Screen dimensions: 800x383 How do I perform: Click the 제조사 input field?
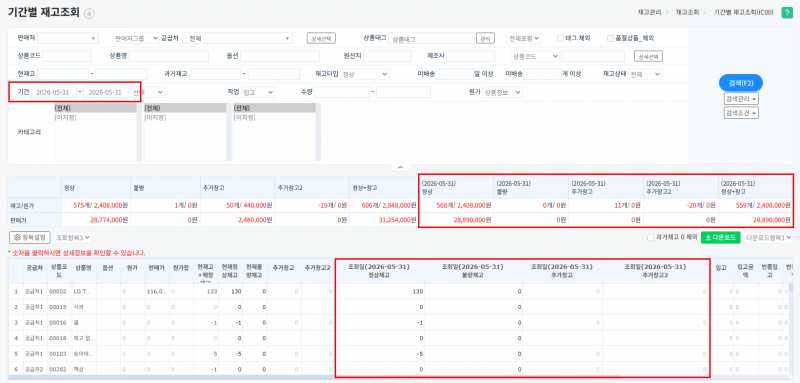pyautogui.click(x=470, y=56)
